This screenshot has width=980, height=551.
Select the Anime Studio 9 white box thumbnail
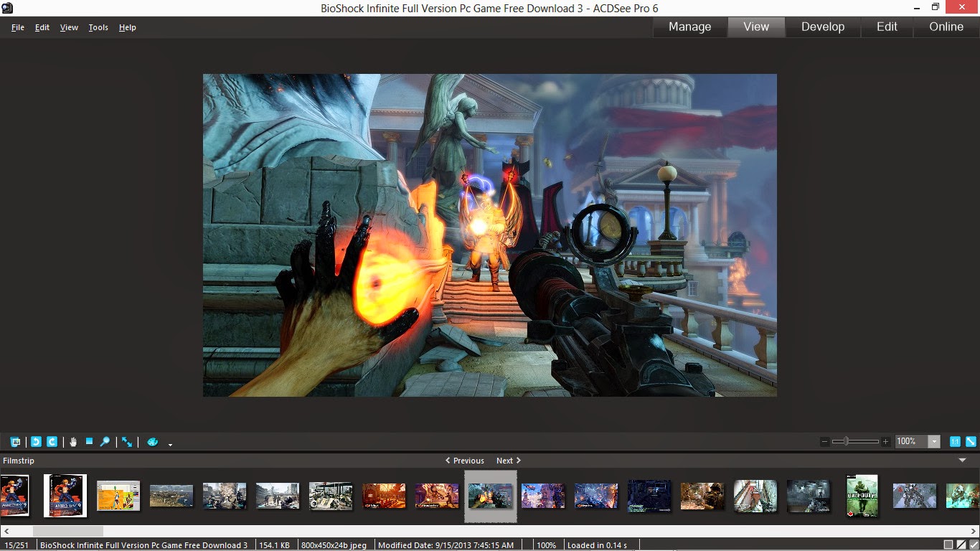coord(65,496)
